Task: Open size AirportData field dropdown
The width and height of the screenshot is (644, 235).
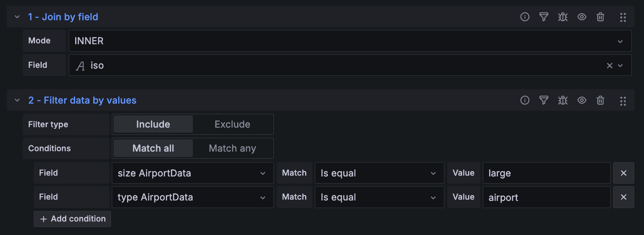Action: [192, 173]
